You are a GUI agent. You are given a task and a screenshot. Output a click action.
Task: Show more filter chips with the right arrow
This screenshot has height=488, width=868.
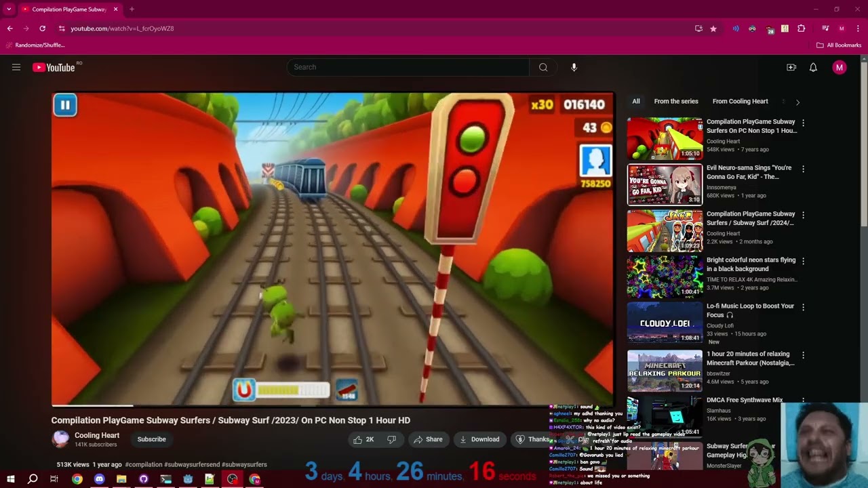point(797,102)
